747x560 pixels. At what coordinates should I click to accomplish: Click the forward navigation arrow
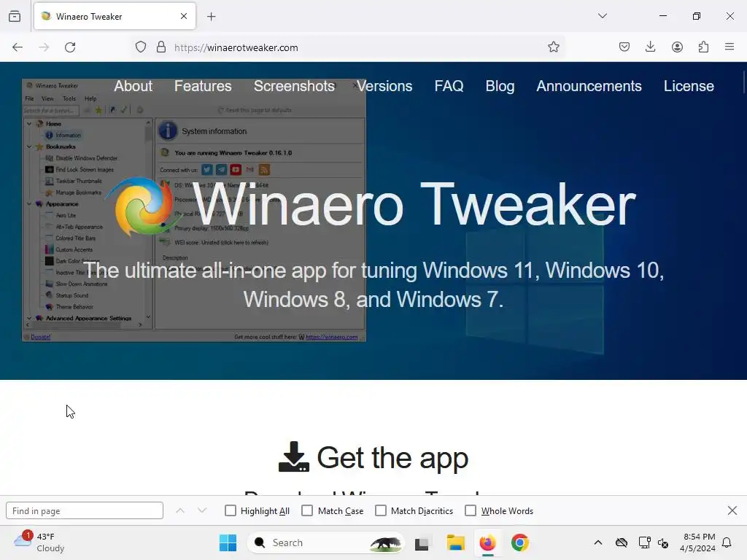[44, 47]
